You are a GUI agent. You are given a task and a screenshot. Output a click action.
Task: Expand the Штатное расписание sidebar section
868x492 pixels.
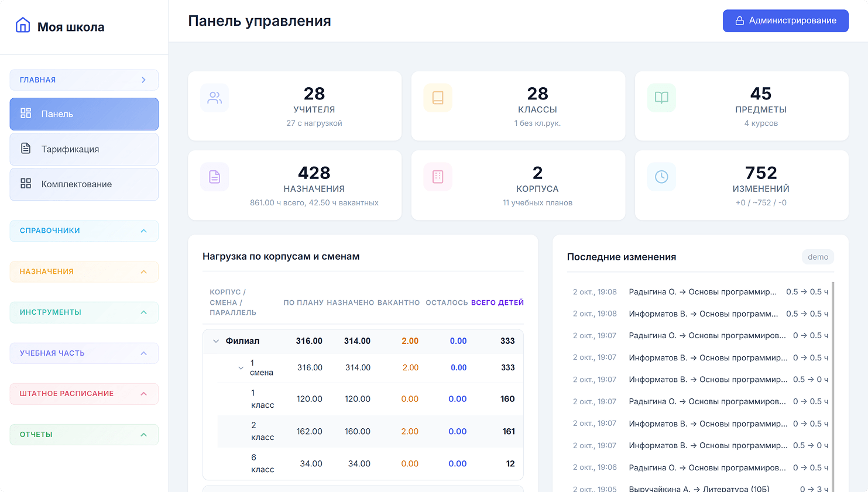coord(84,394)
